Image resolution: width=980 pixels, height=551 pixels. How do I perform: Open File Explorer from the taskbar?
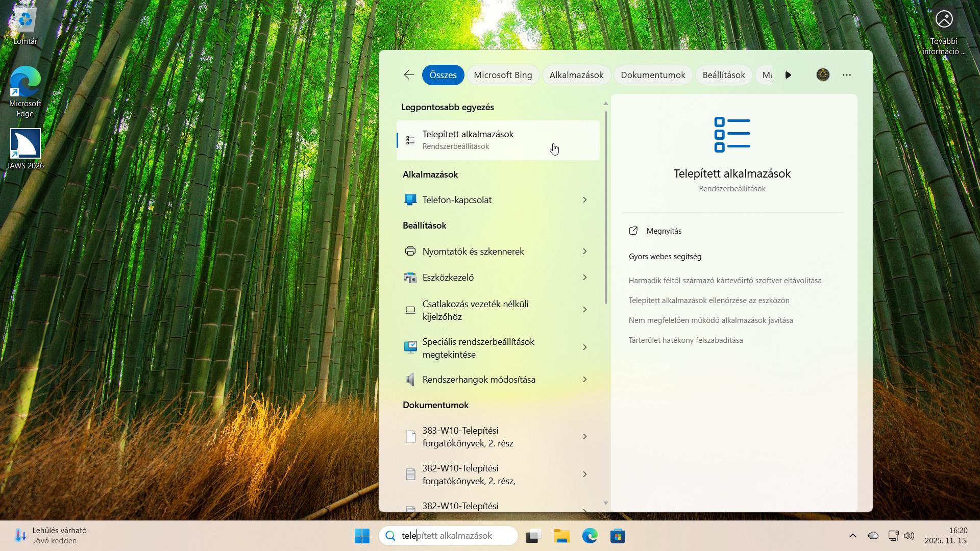click(x=561, y=536)
